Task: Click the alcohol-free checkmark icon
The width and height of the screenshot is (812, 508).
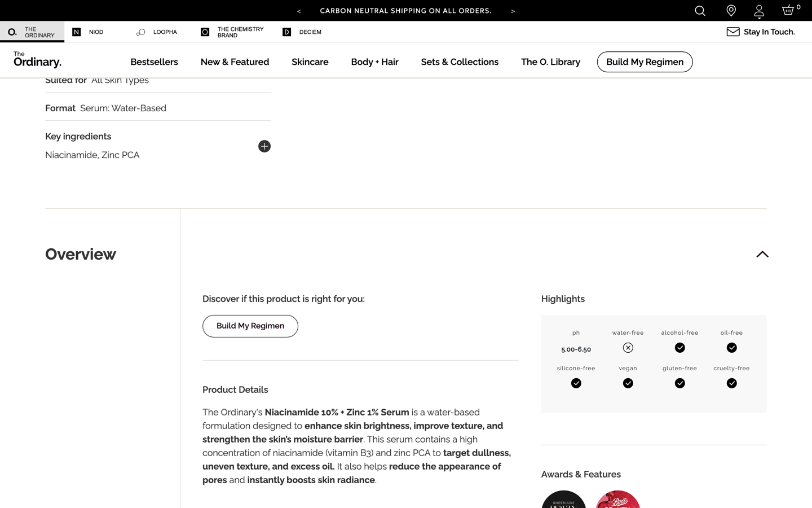Action: [679, 348]
